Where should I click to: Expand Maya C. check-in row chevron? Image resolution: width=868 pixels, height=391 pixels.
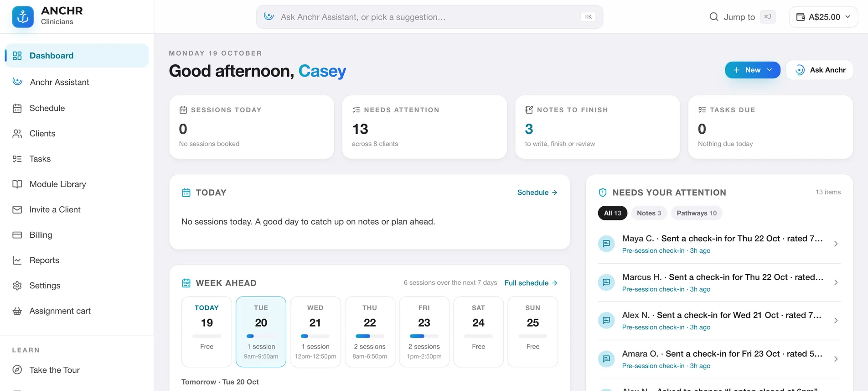836,244
